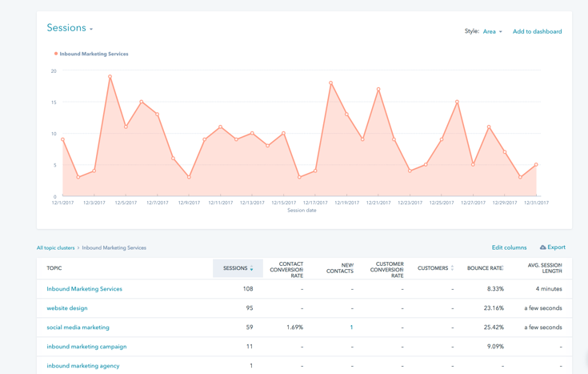Click the last data point at 12/31/2017
The image size is (588, 374).
[536, 165]
